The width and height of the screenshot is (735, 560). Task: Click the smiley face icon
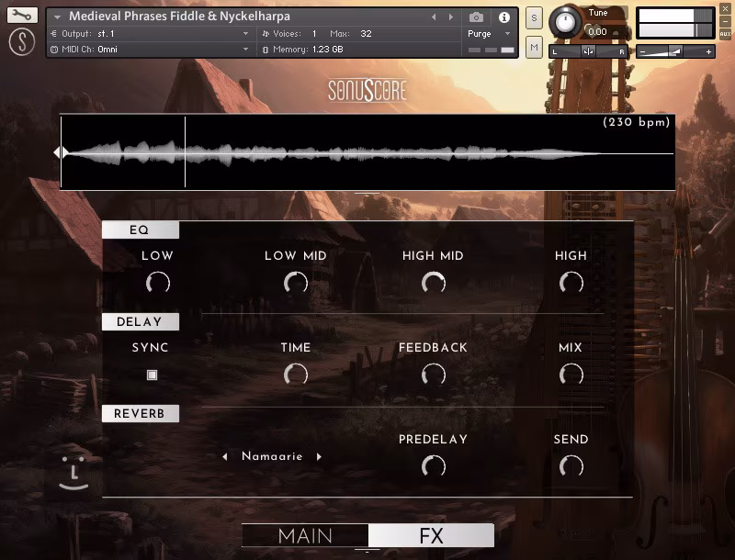tap(73, 473)
